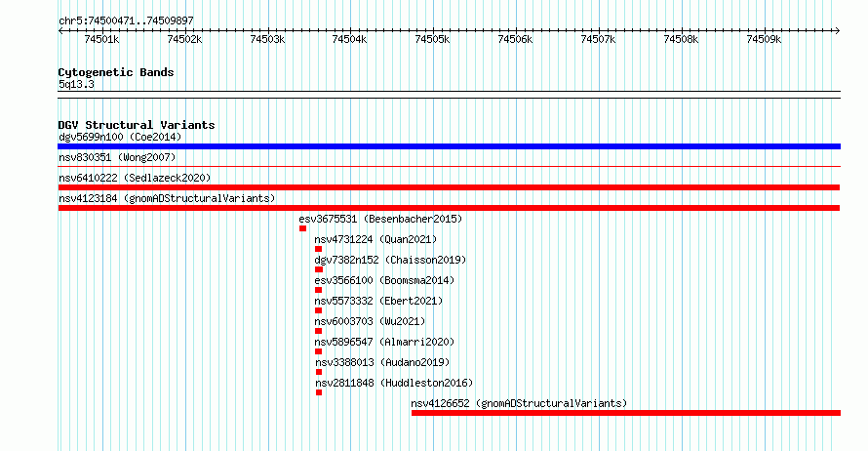Viewport: 868px width, 451px height.
Task: Click the 74507k ruler tick label
Action: coord(598,39)
